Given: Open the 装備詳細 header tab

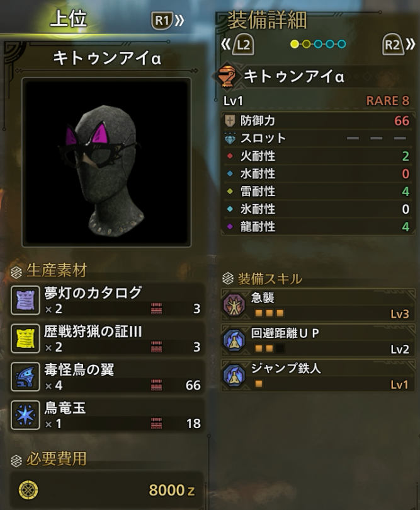Looking at the screenshot, I should (x=267, y=20).
